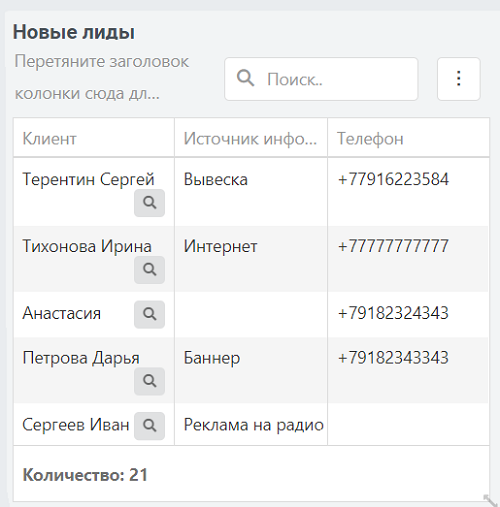Select the client name Терентин Сергей
Image resolution: width=500 pixels, height=507 pixels.
[88, 179]
